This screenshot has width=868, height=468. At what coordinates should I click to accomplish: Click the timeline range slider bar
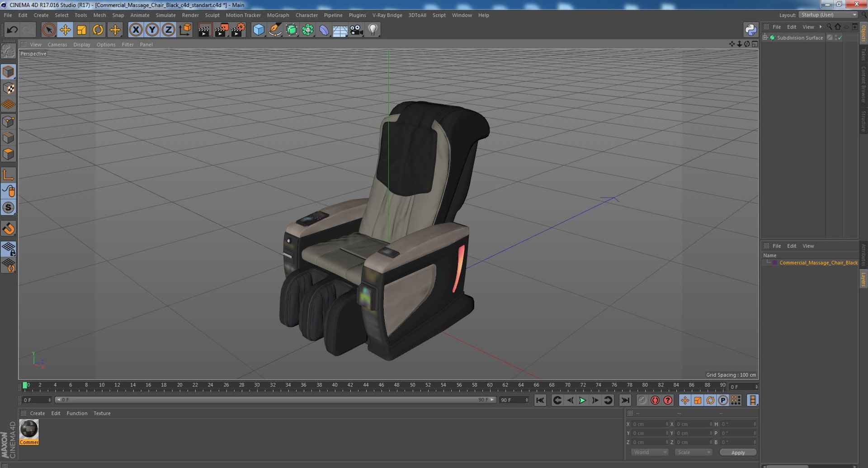tap(275, 400)
